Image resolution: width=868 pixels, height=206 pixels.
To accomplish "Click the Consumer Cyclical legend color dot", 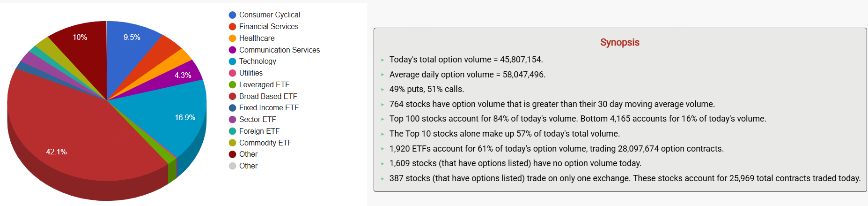I will (x=232, y=15).
